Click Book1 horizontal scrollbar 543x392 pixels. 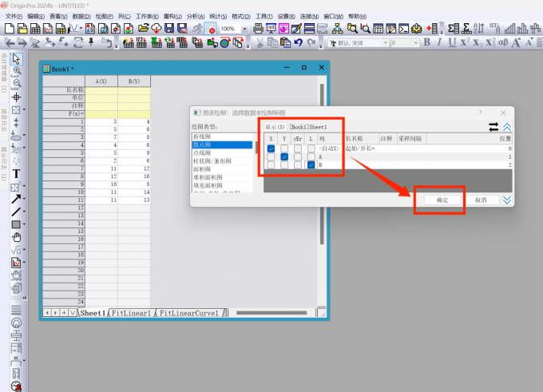click(271, 313)
